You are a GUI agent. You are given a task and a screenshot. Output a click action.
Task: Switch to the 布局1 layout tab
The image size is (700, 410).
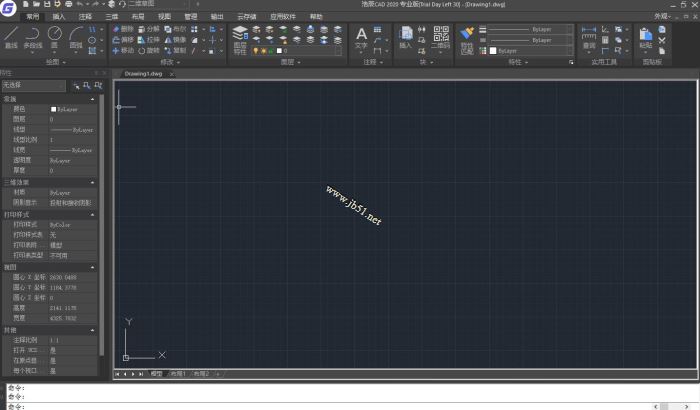177,373
